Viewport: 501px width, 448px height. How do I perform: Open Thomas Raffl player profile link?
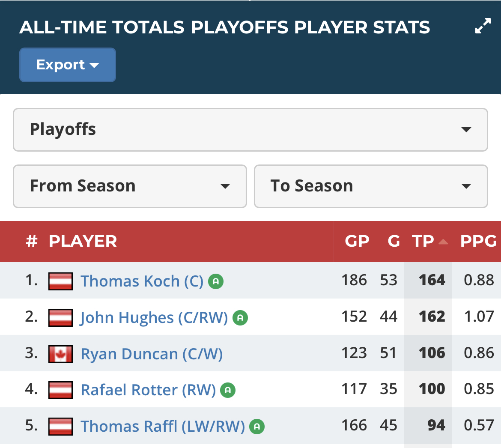pos(163,427)
